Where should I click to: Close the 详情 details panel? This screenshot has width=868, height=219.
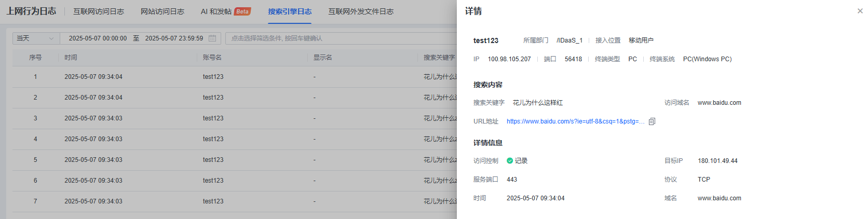(x=860, y=11)
